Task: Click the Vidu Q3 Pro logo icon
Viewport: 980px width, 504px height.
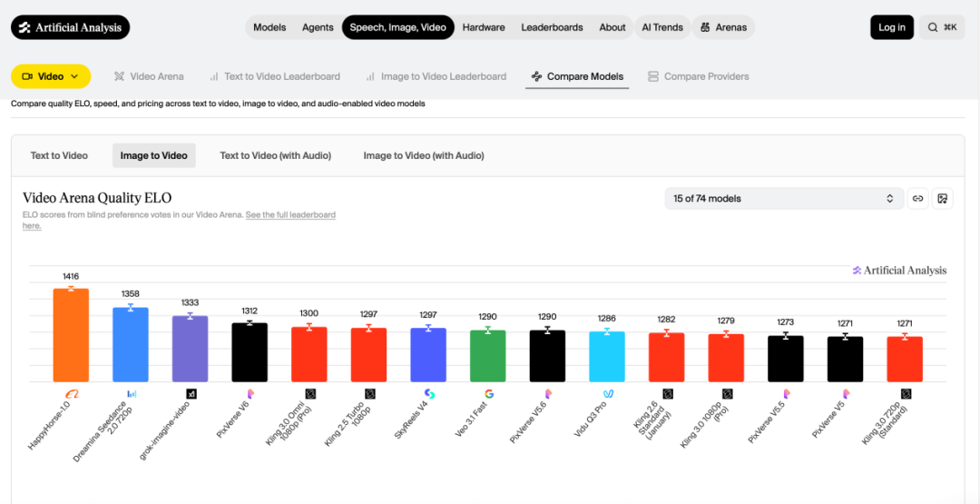Action: pos(607,394)
